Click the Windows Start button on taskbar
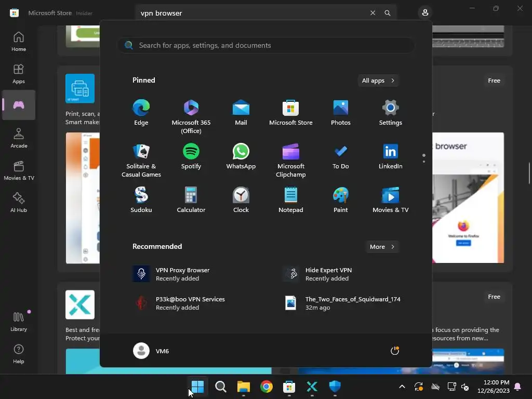This screenshot has height=399, width=532. click(x=197, y=387)
